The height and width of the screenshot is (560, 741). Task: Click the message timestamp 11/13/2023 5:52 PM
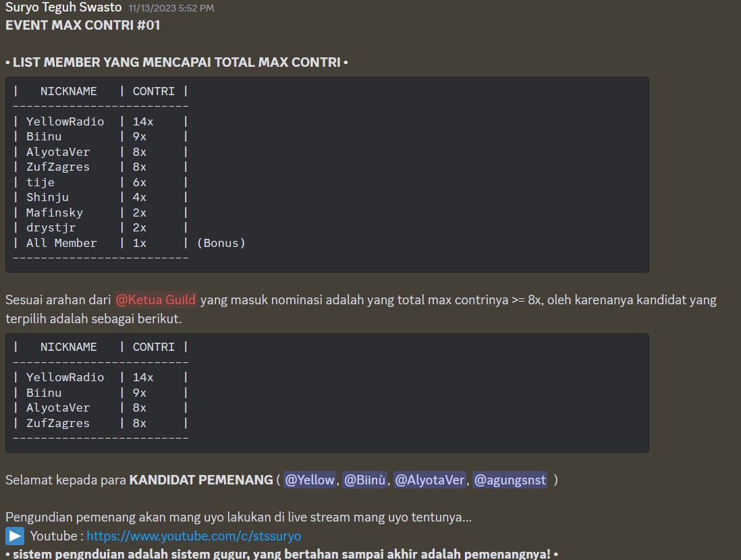tap(171, 8)
